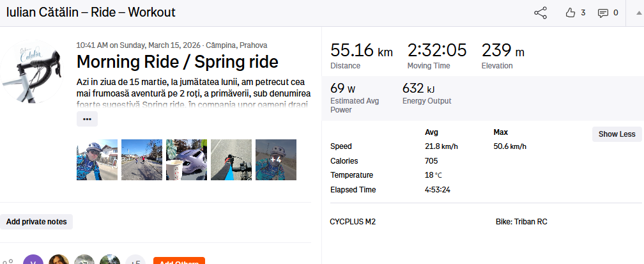Open the +4 more photos thumbnail
This screenshot has height=264, width=644.
[276, 160]
